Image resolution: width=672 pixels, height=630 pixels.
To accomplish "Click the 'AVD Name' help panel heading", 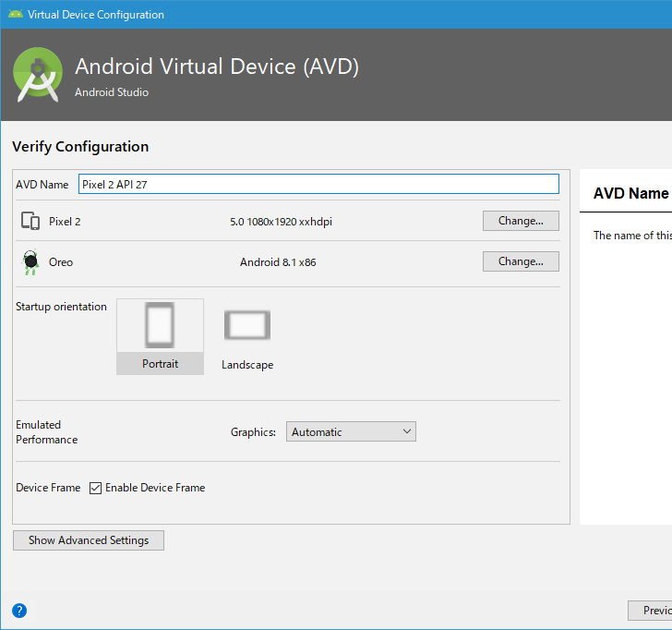I will [630, 193].
